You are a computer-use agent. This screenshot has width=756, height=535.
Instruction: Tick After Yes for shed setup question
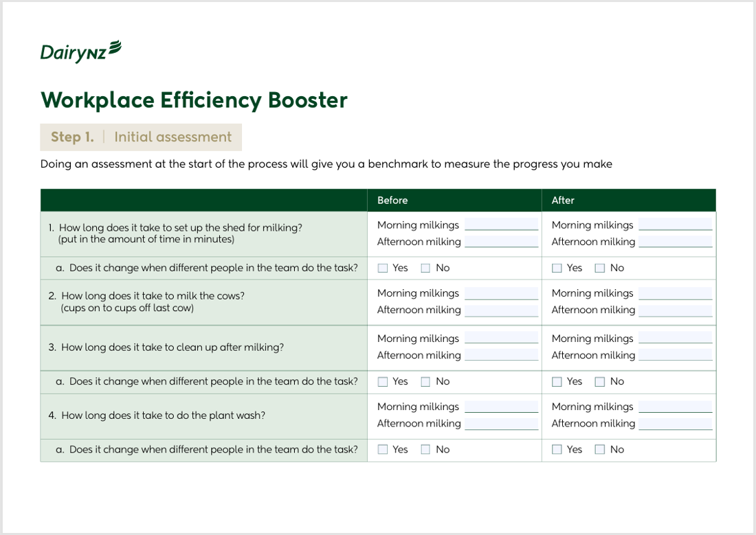point(557,268)
